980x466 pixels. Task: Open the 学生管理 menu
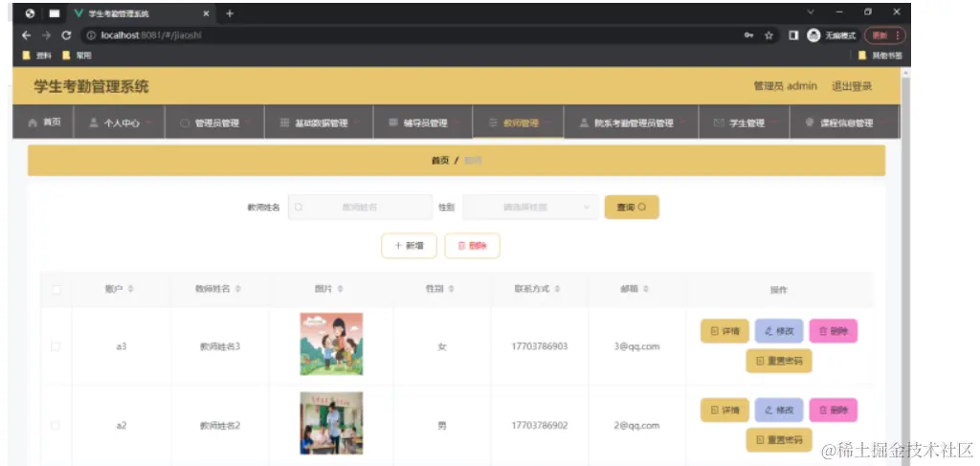coord(745,123)
